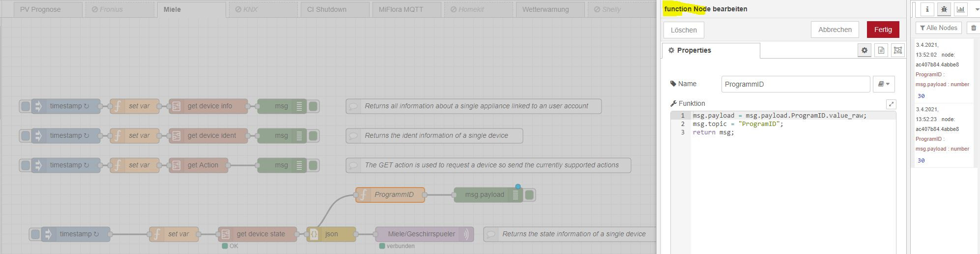This screenshot has width=980, height=254.
Task: Toggle debug output after get device info
Action: tap(313, 106)
